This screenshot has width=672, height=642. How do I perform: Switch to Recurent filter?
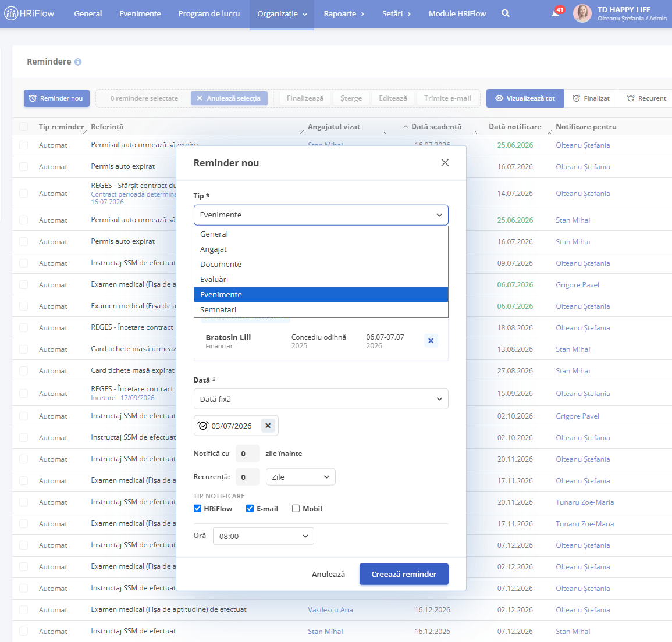point(646,98)
